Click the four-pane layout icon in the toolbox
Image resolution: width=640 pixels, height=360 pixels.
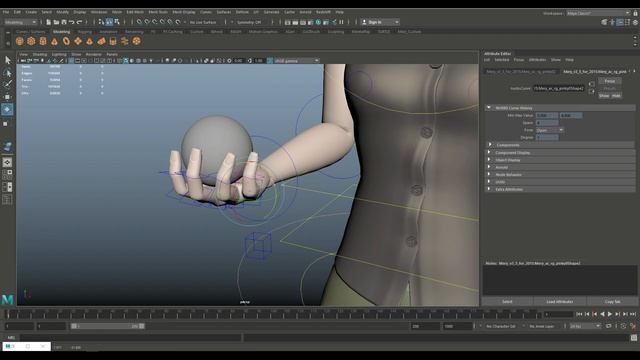point(7,175)
